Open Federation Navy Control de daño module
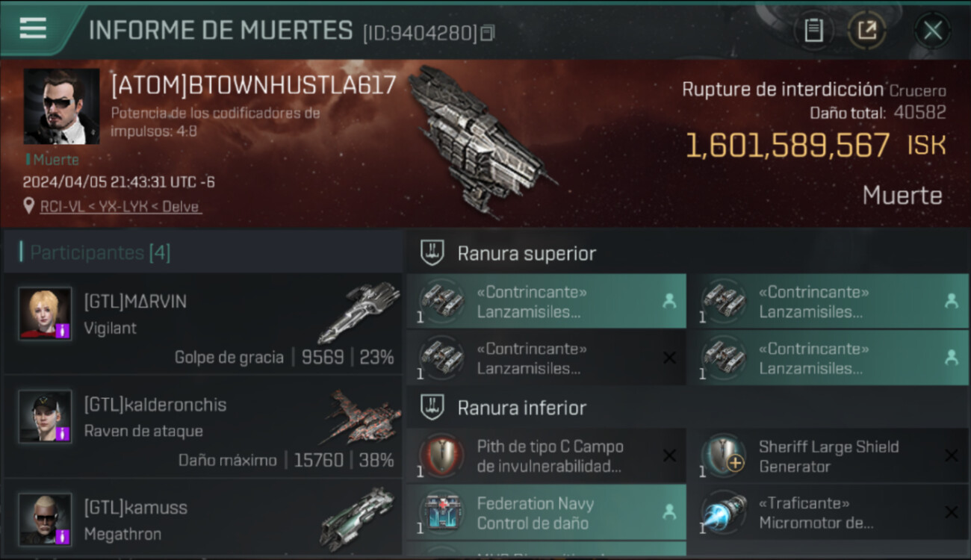Screen dimensions: 971x560 pos(547,513)
